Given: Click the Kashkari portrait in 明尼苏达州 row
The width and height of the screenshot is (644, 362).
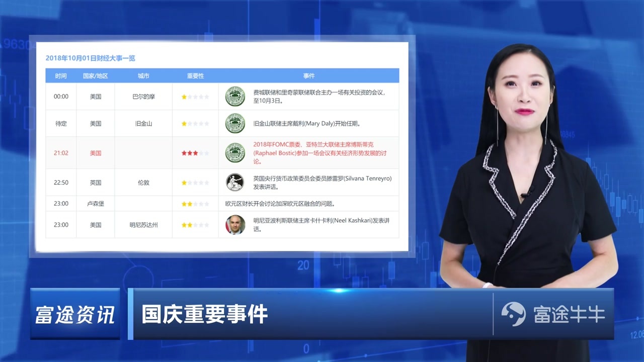Looking at the screenshot, I should (235, 225).
